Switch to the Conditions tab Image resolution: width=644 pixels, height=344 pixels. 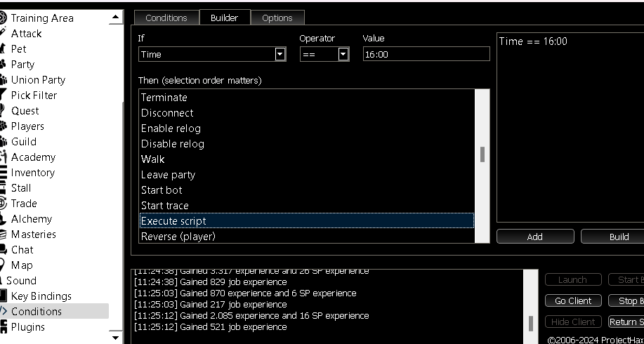(x=166, y=18)
